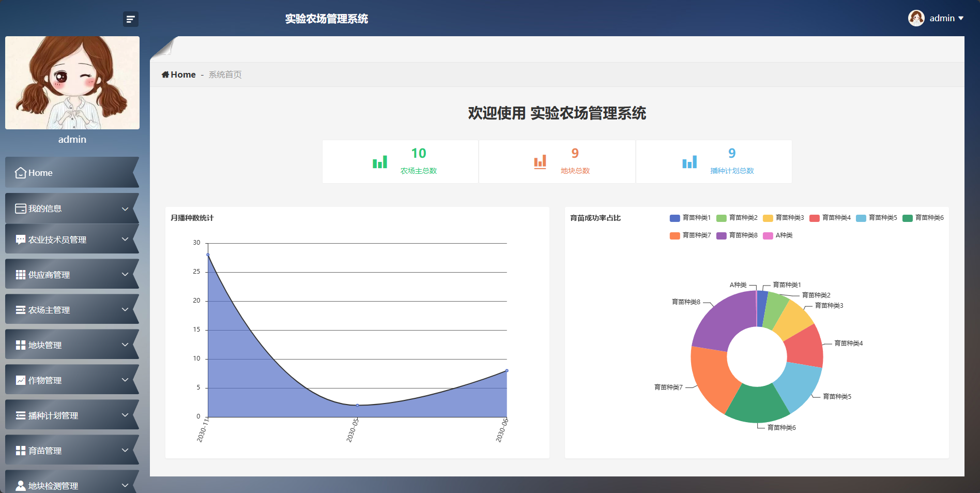Expand the 我的信息 menu chevron
This screenshot has width=980, height=493.
click(125, 208)
